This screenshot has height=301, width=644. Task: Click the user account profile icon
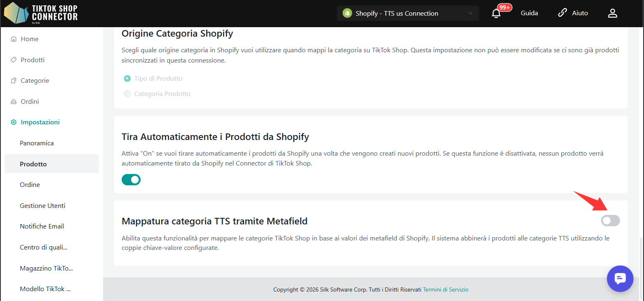(x=612, y=13)
